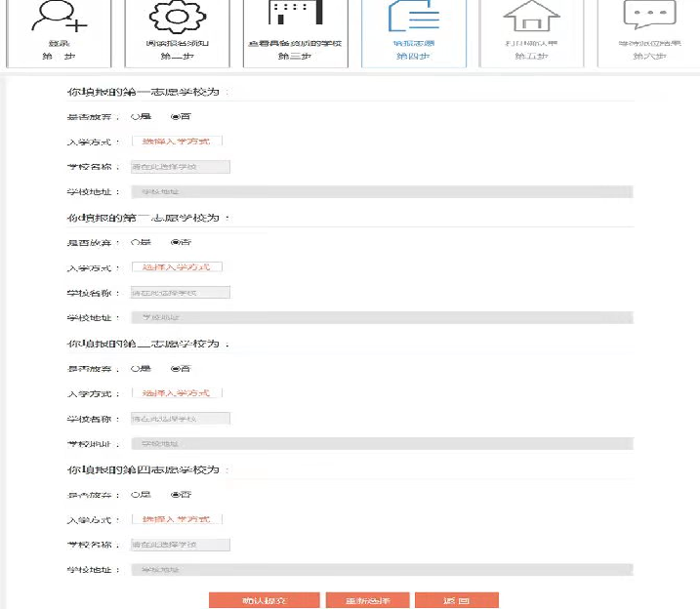Go to the 第六步 step label
Image resolution: width=700 pixels, height=610 pixels.
click(x=649, y=57)
